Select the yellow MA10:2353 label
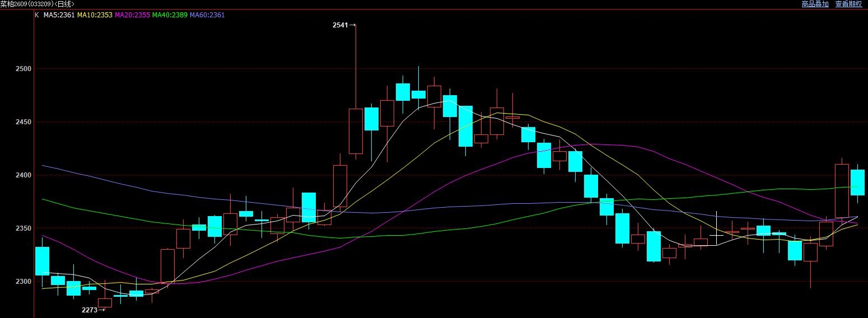Viewport: 868px width, 318px height. pos(94,15)
